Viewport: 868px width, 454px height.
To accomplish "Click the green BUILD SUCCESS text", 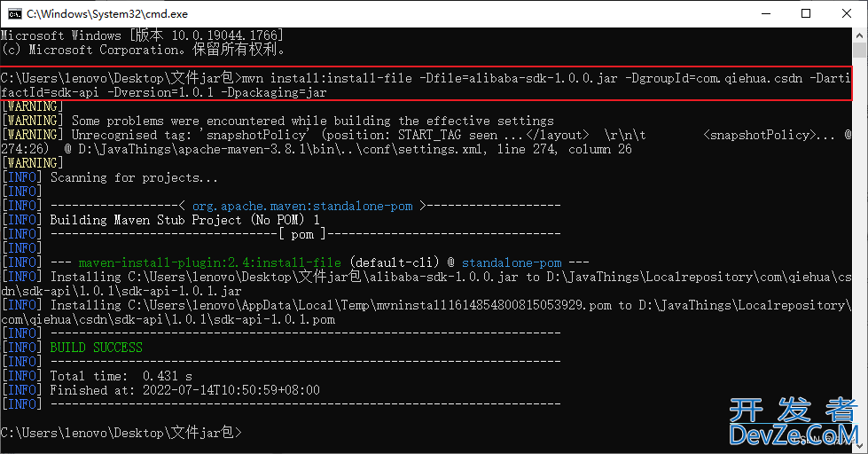I will pos(97,348).
